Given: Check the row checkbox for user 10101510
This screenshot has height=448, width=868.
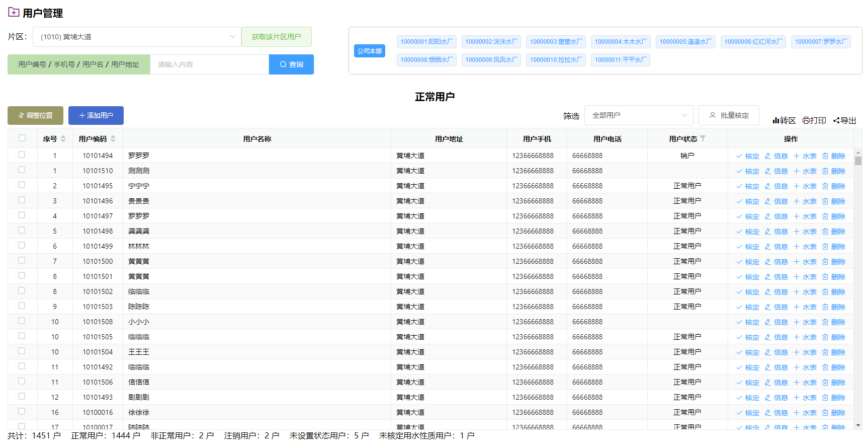Looking at the screenshot, I should 22,170.
